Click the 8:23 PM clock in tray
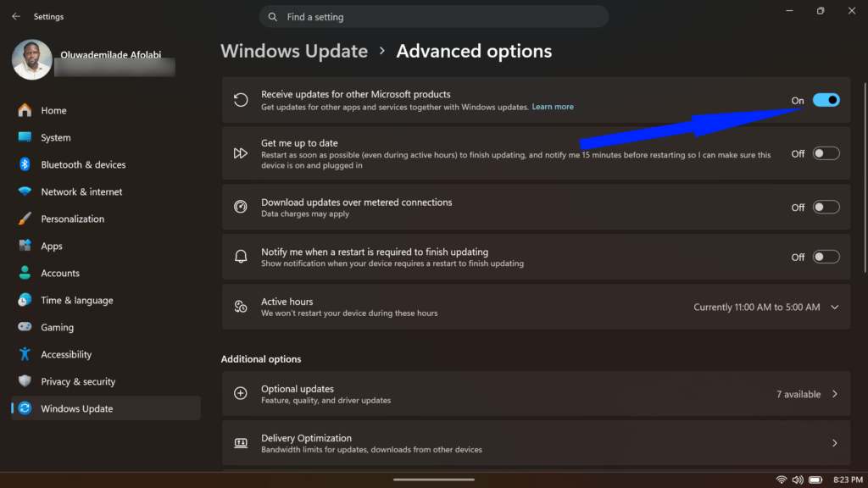The image size is (868, 488). pyautogui.click(x=848, y=480)
